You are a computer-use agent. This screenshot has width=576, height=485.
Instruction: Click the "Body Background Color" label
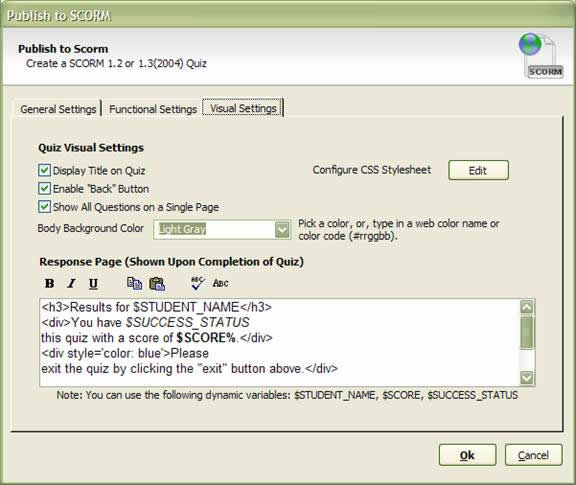pyautogui.click(x=90, y=228)
